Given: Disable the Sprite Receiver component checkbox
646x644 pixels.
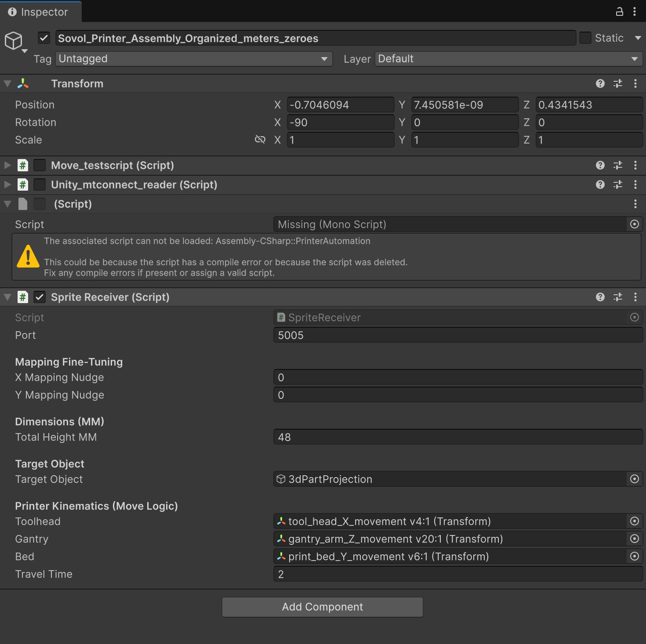Looking at the screenshot, I should (40, 297).
